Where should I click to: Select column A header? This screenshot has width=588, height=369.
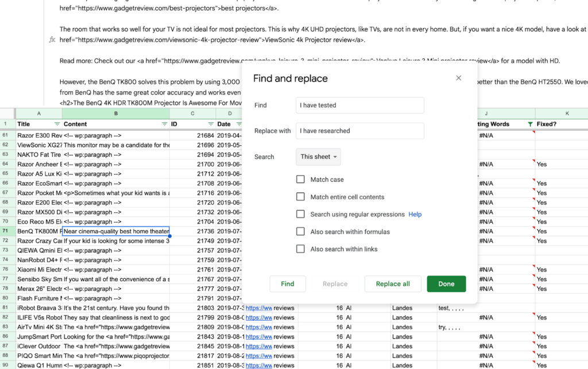tap(38, 114)
